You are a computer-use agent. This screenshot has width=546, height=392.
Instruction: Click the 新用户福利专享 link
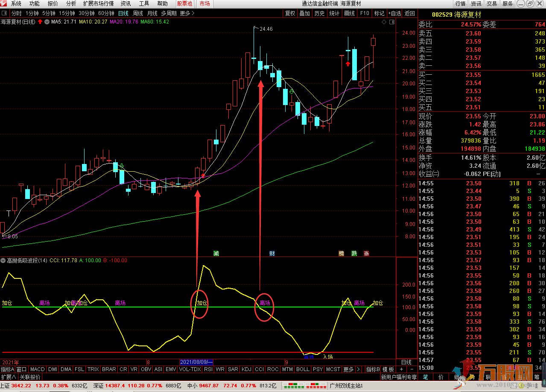tap(399, 377)
